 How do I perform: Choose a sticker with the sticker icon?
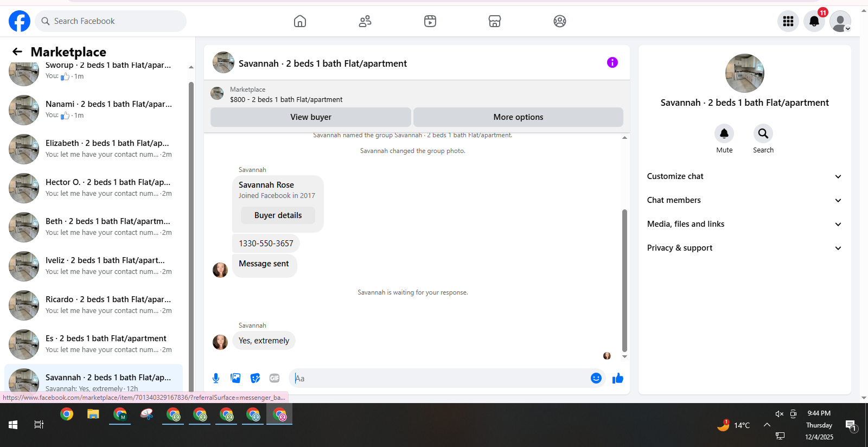click(255, 378)
